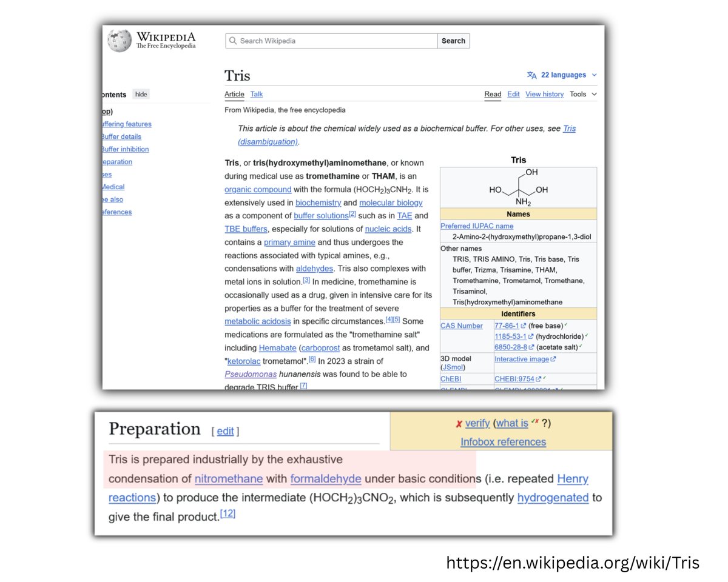Screen dimensions: 728x582
Task: Open citation reference [3] after metal ions
Action: [x=306, y=280]
